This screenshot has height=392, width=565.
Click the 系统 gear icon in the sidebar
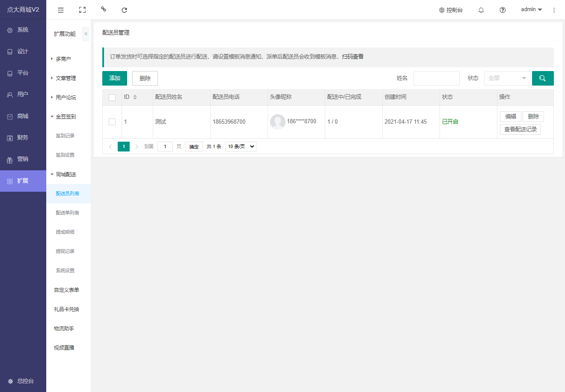tap(10, 30)
